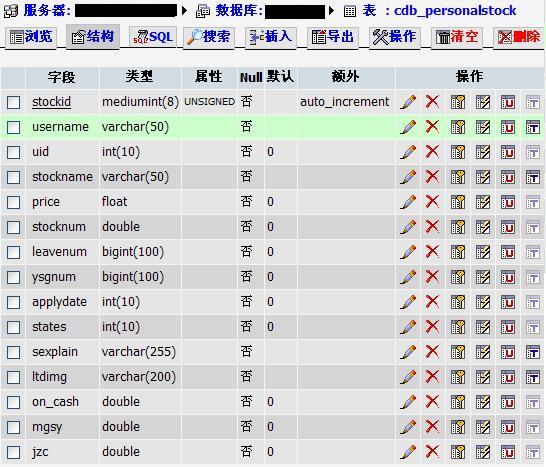The height and width of the screenshot is (467, 546).
Task: Switch to the SQL tab
Action: 153,37
